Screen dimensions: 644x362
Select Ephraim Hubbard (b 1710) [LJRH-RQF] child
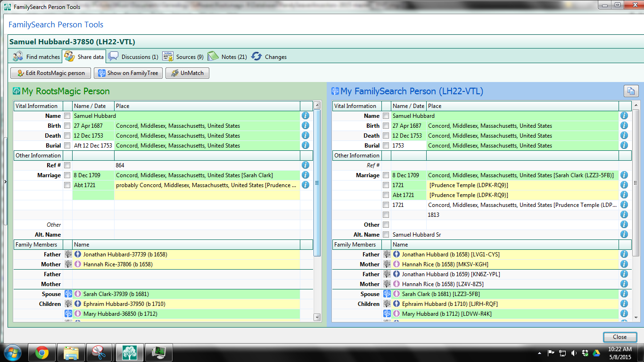pyautogui.click(x=504, y=304)
